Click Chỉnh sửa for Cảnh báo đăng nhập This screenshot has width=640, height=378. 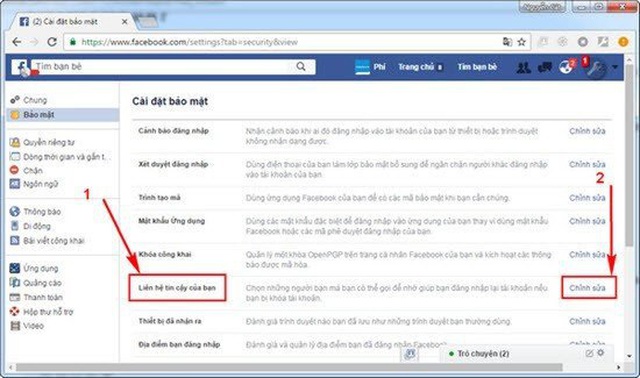click(587, 131)
